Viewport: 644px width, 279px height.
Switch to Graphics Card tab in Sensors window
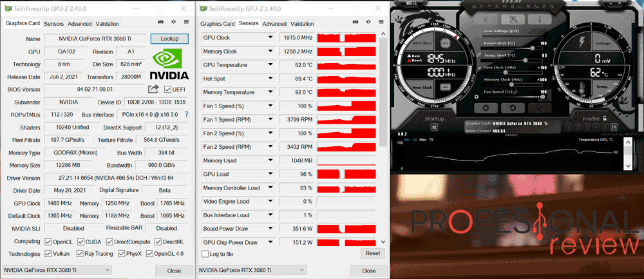click(217, 24)
